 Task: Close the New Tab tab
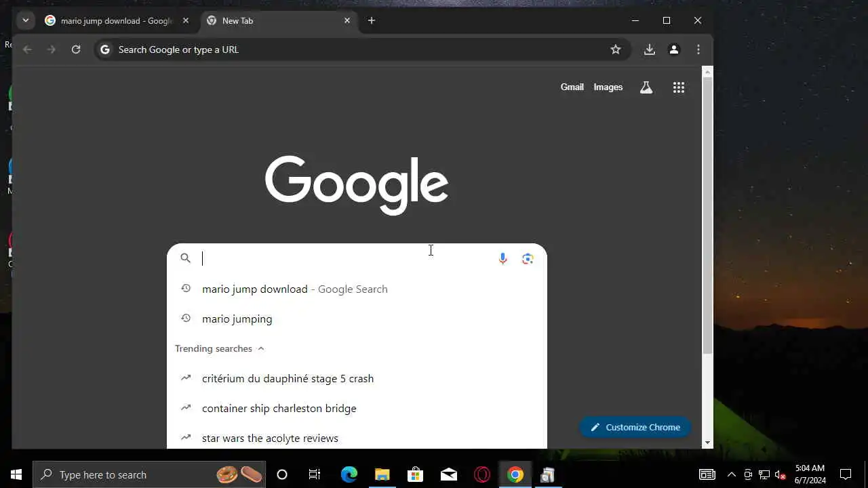tap(347, 21)
